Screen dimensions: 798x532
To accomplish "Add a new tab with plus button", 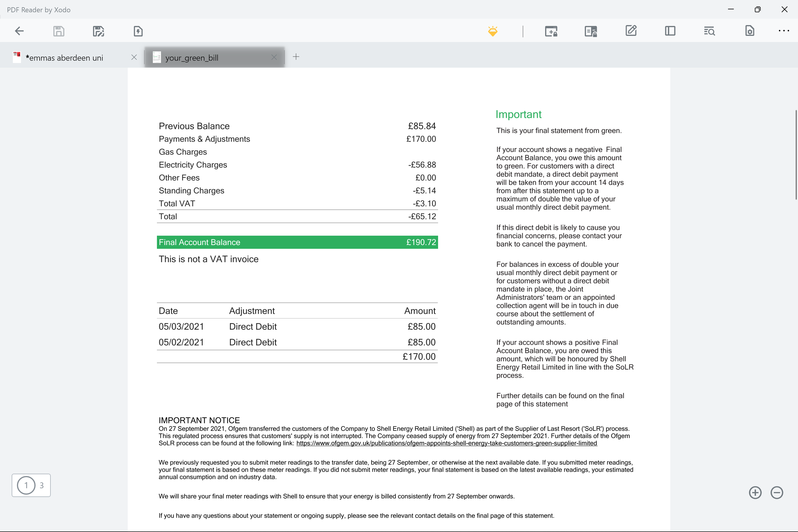I will tap(296, 57).
